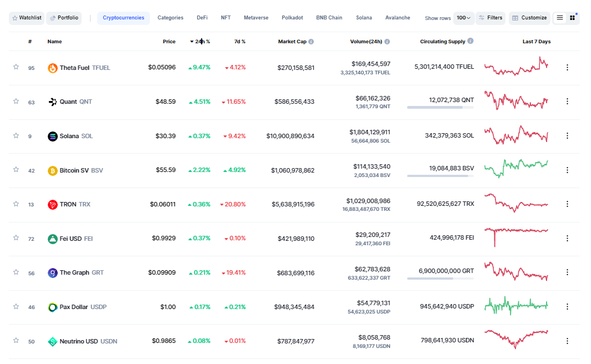Image resolution: width=591 pixels, height=364 pixels.
Task: Switch to the Categories tab
Action: click(171, 18)
